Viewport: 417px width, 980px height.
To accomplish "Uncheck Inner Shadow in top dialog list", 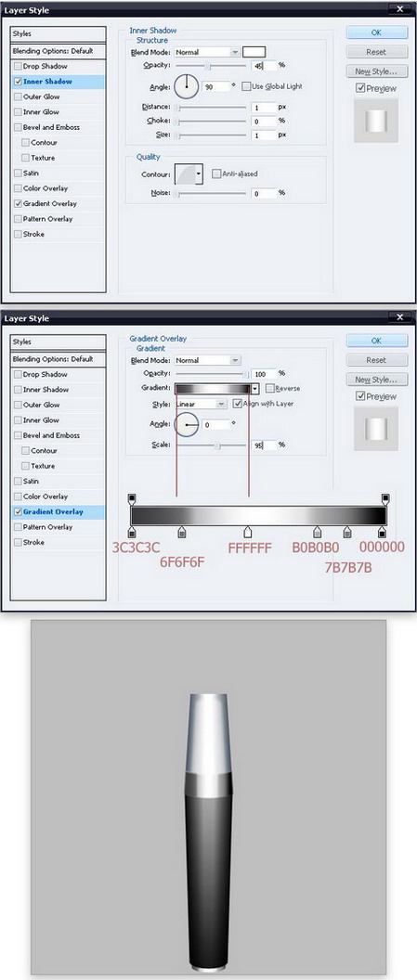I will [18, 82].
